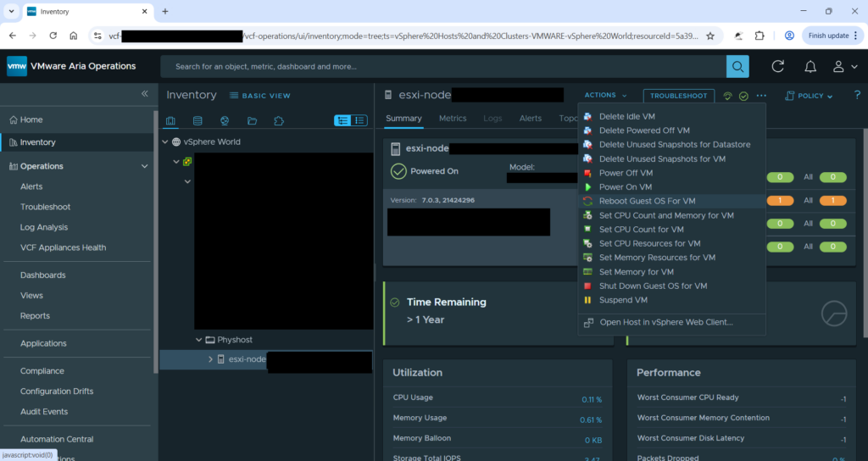Collapse the vSphere World tree node

pos(165,142)
